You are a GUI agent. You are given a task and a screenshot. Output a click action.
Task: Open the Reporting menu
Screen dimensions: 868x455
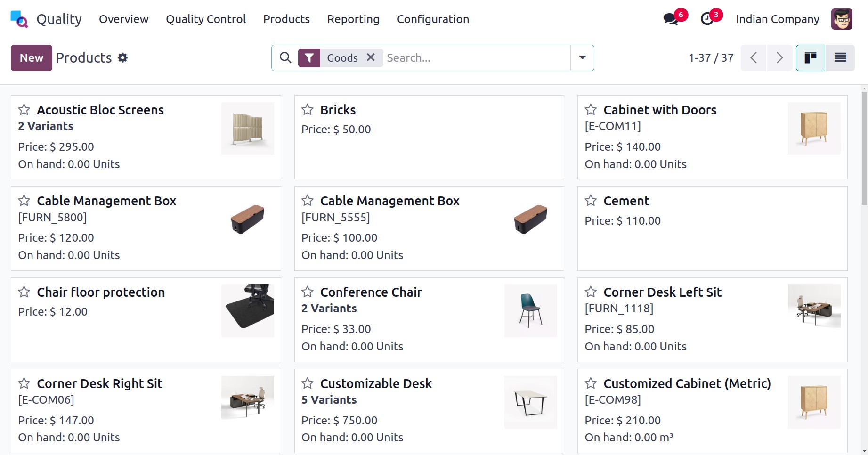click(353, 19)
